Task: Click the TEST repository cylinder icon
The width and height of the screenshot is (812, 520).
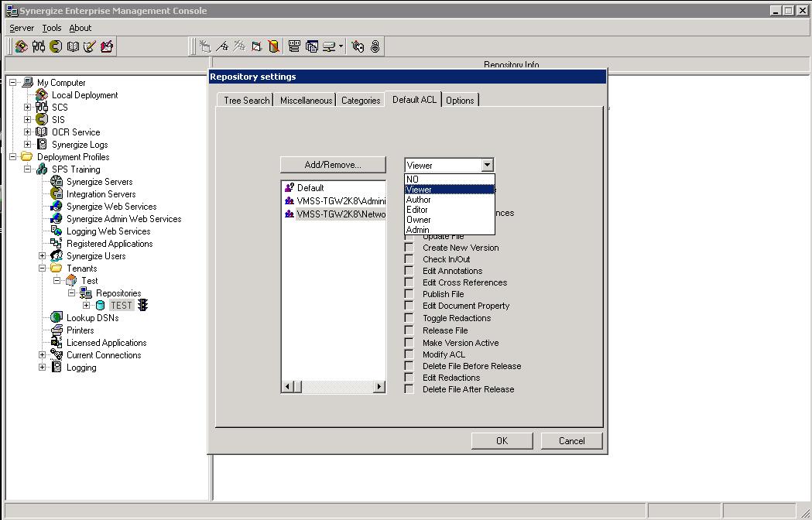Action: coord(101,305)
